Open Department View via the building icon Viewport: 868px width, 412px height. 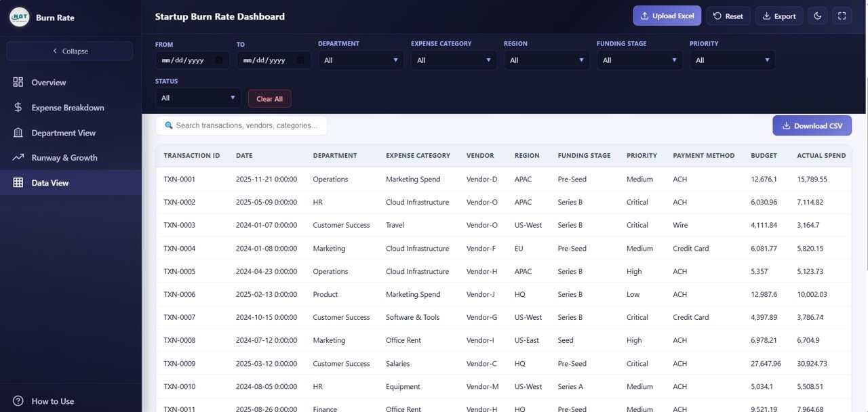click(18, 132)
